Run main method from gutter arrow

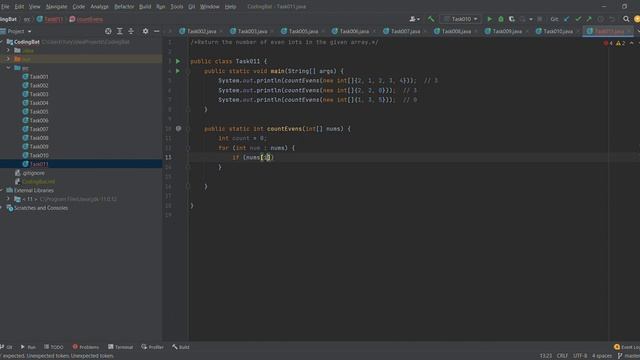[x=178, y=71]
